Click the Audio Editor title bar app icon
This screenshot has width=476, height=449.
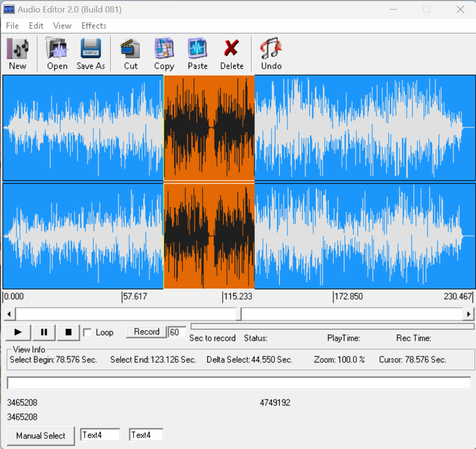[x=9, y=10]
